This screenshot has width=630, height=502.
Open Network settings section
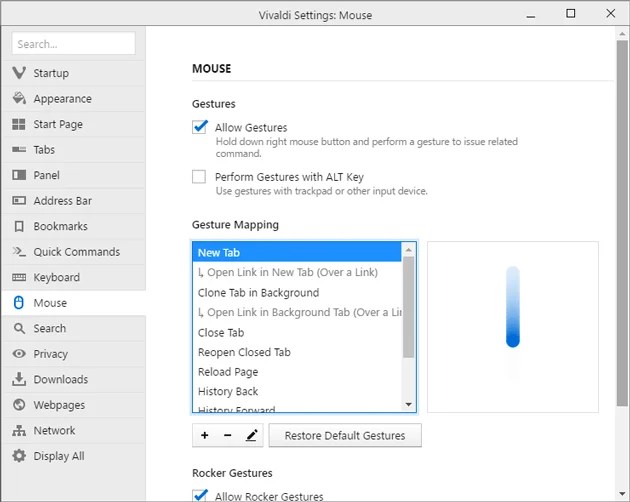point(74,430)
